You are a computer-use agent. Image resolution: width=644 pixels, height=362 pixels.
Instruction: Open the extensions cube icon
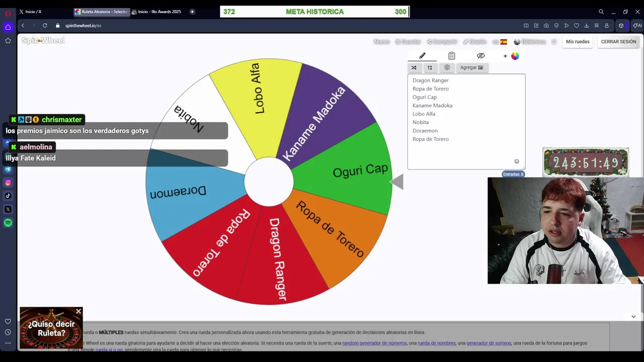621,26
